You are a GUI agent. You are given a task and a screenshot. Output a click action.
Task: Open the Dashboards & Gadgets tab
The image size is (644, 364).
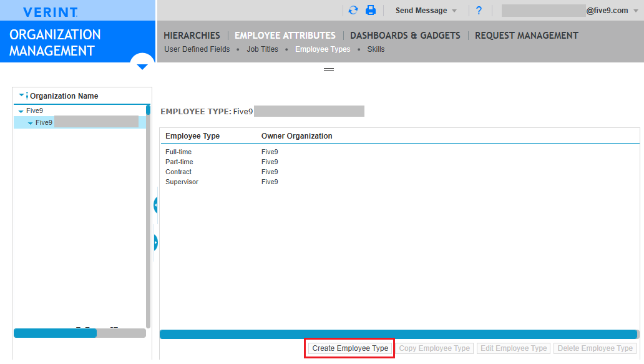click(405, 36)
